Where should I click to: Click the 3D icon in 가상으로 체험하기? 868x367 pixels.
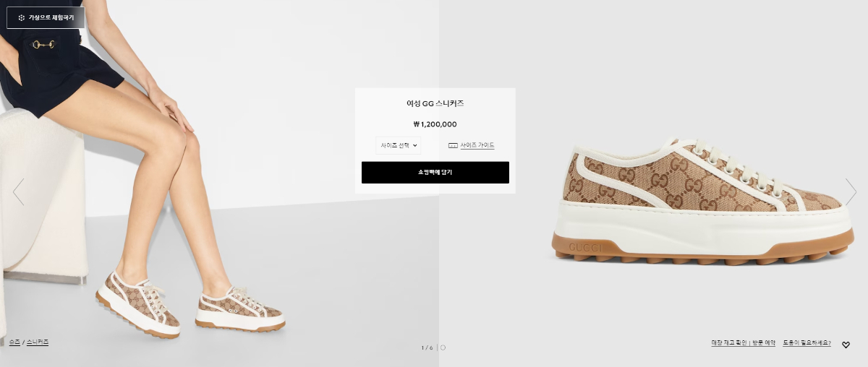point(22,17)
